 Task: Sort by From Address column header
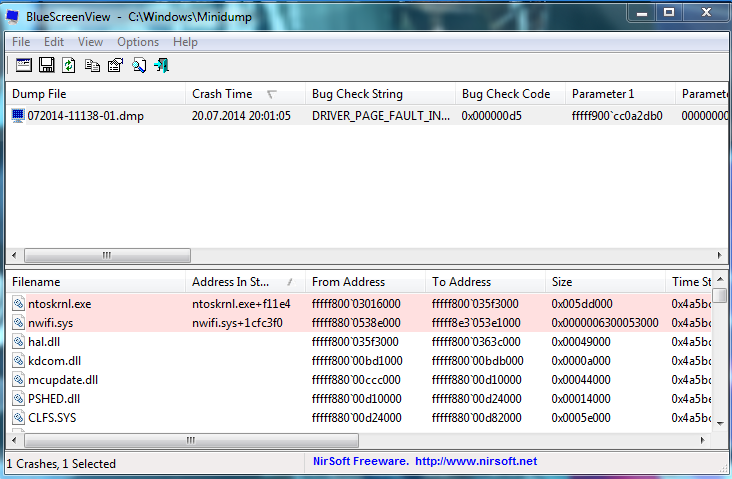pos(365,282)
